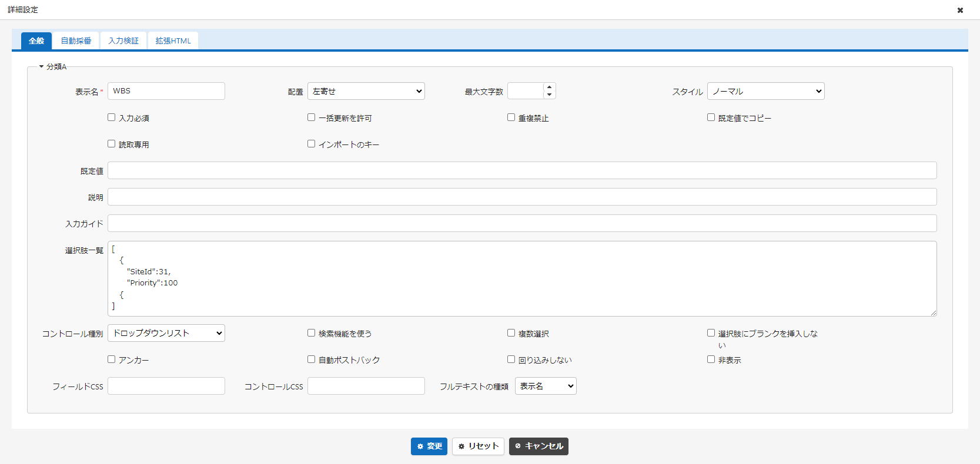Collapse the 分類A section triangle

tap(41, 66)
